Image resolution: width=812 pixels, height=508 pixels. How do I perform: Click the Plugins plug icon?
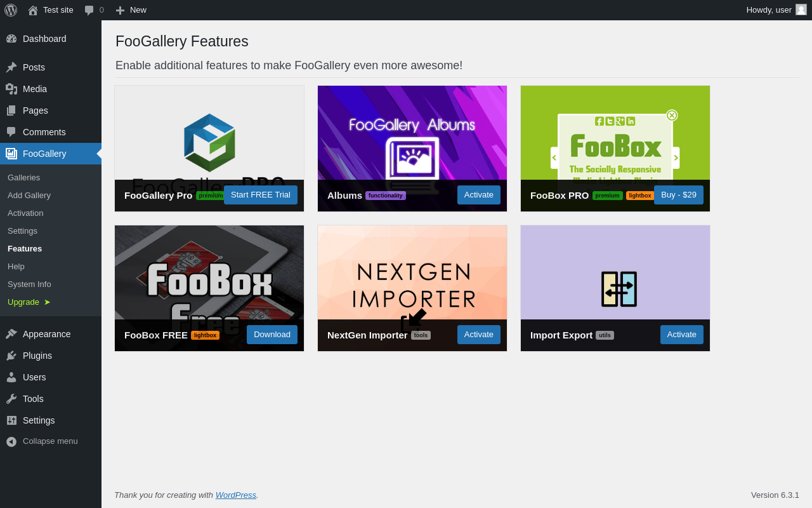click(x=11, y=356)
